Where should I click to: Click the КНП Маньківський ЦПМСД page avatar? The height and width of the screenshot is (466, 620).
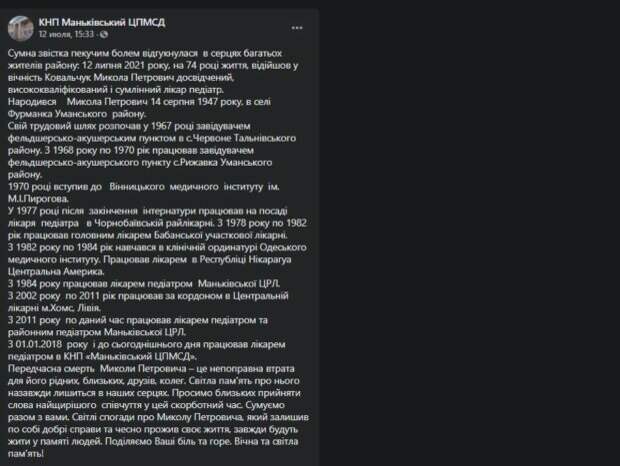[x=20, y=26]
